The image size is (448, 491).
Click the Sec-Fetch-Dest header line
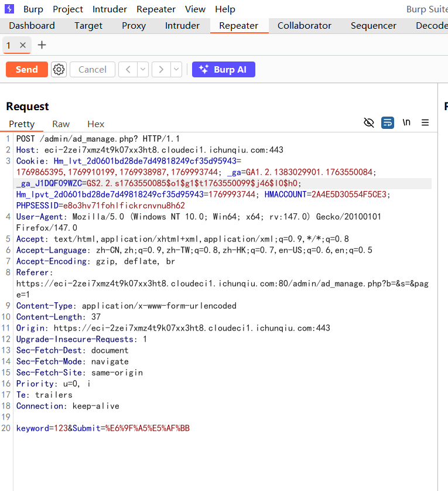pyautogui.click(x=72, y=350)
